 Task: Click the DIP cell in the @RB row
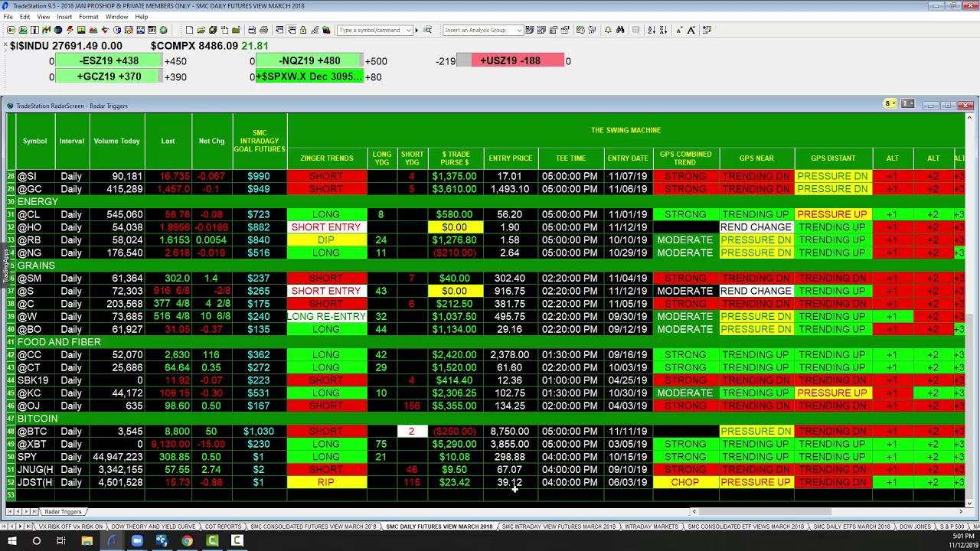326,240
